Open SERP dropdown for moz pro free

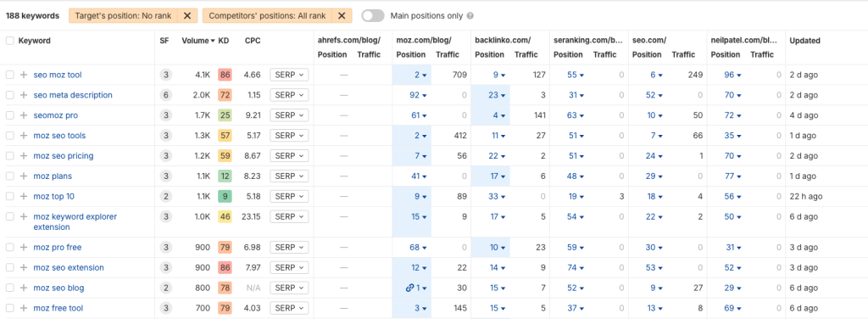289,247
